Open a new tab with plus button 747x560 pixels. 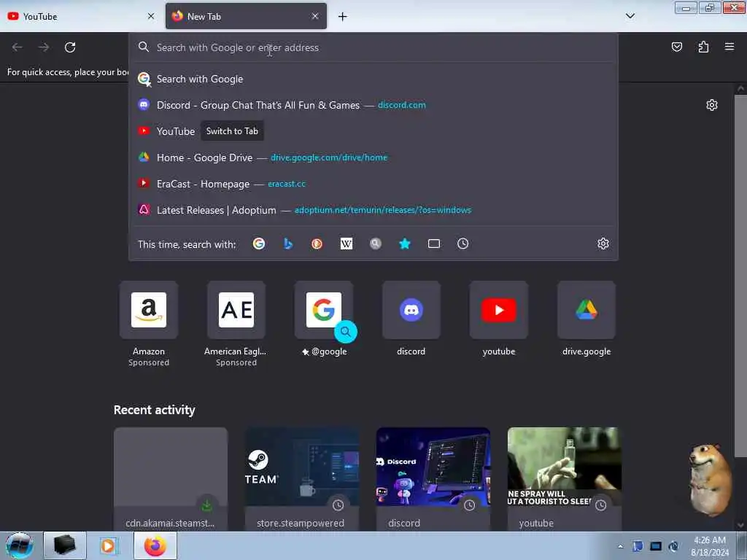coord(343,17)
